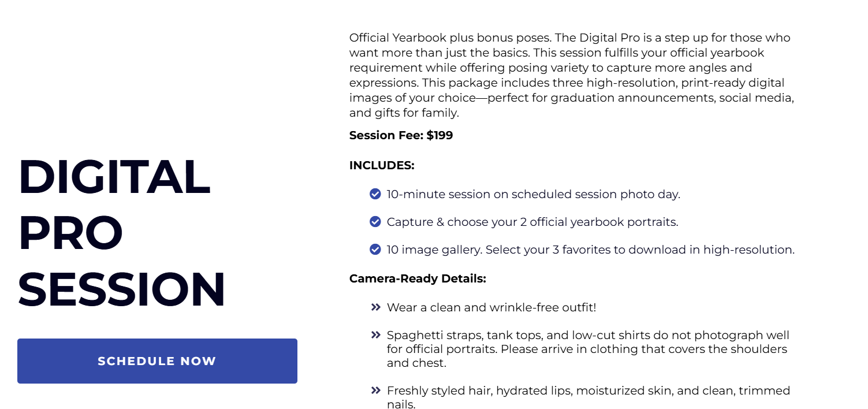Click checkmark icon beside Capture & choose portraits
Viewport: 868px width, 409px height.
[x=375, y=222]
